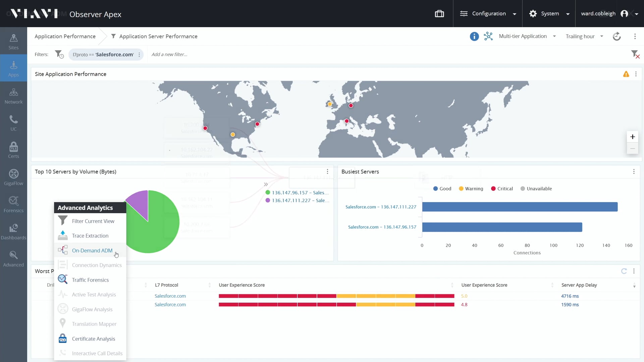Open the briefcase icon in the header
The width and height of the screenshot is (644, 362).
click(439, 14)
